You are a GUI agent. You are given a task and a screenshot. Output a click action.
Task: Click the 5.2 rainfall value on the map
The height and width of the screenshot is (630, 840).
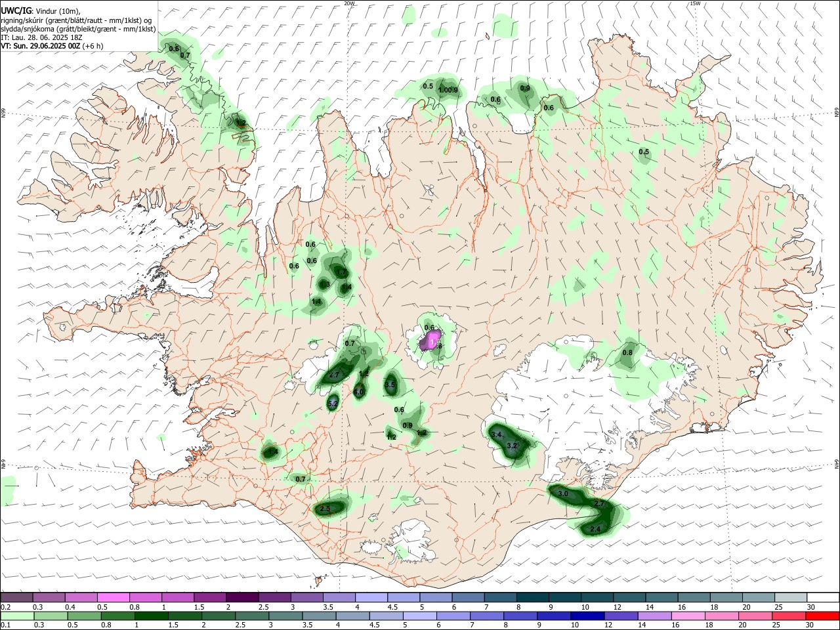coord(332,404)
